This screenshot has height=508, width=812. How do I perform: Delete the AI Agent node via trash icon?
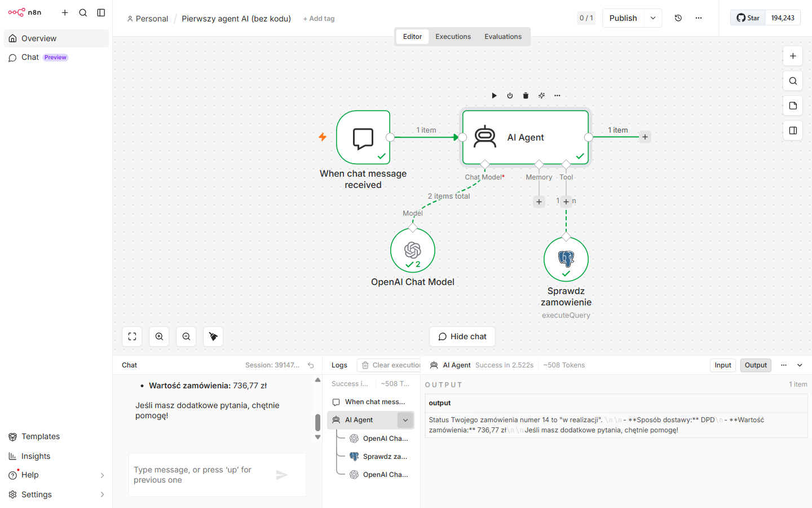tap(526, 95)
